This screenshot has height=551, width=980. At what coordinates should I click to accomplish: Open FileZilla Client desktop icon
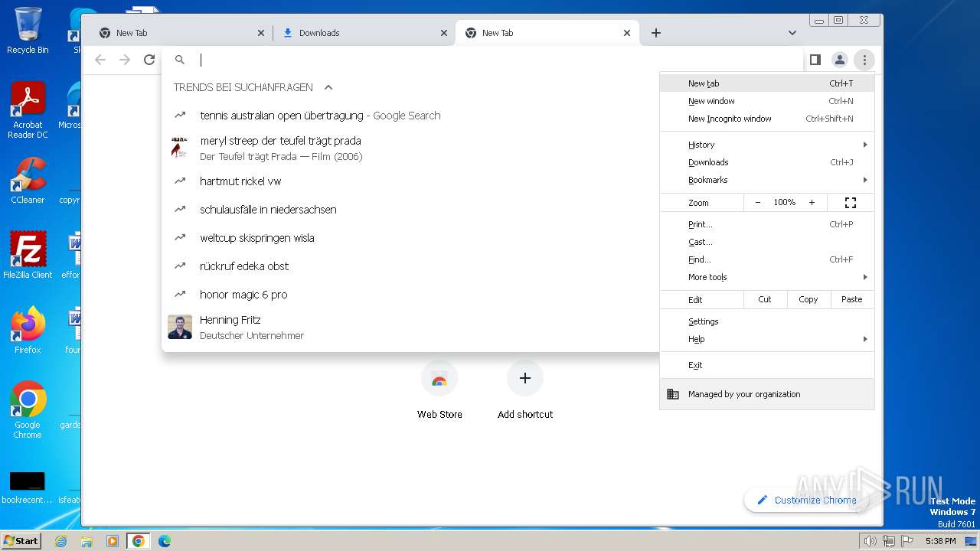28,256
